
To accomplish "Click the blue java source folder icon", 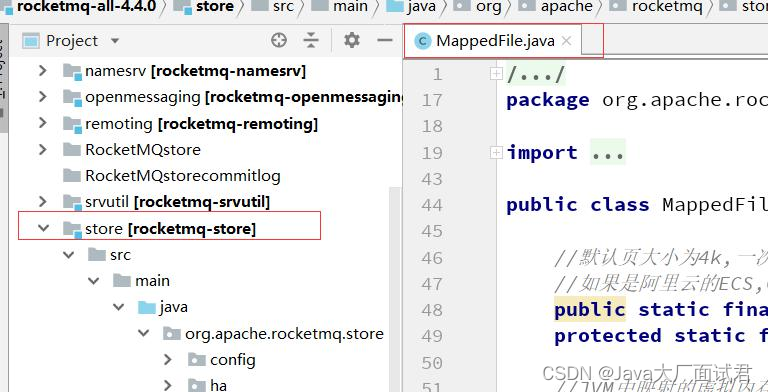I will [x=147, y=307].
